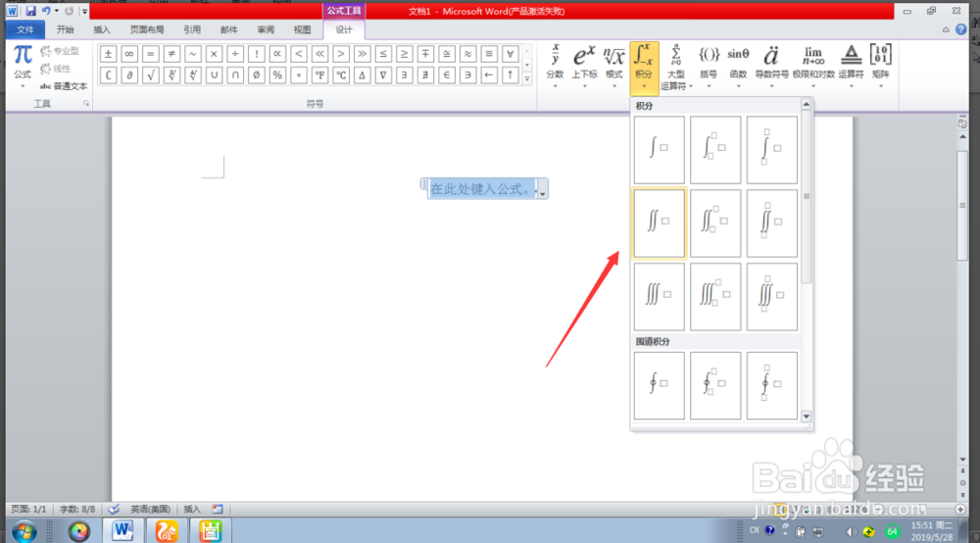
Task: Switch equation to 专业型 professional format
Action: coord(60,51)
